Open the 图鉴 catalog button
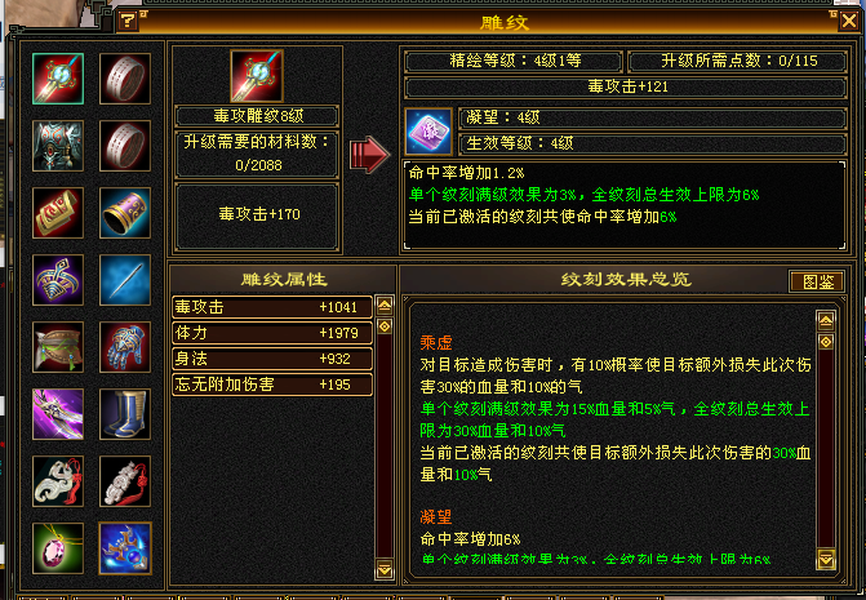866x600 pixels. (x=817, y=281)
